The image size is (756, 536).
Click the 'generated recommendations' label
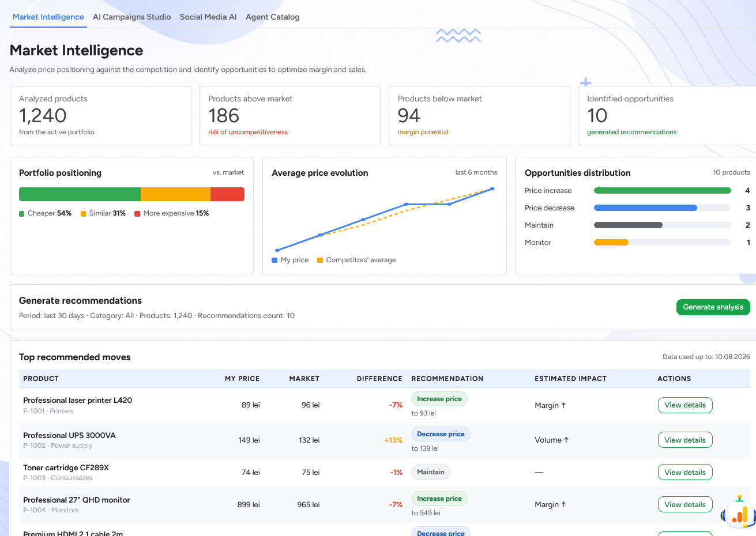click(x=632, y=132)
